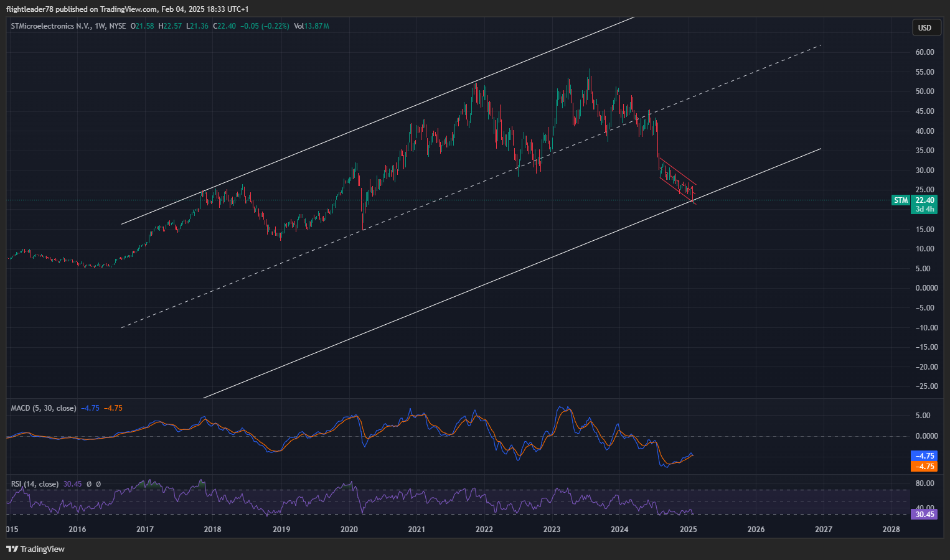This screenshot has width=950, height=560.
Task: Click the close value C22.40
Action: coord(224,26)
